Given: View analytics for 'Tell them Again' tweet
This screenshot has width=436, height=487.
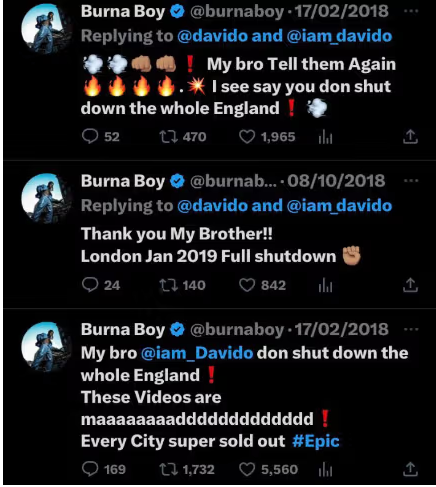Looking at the screenshot, I should click(325, 137).
